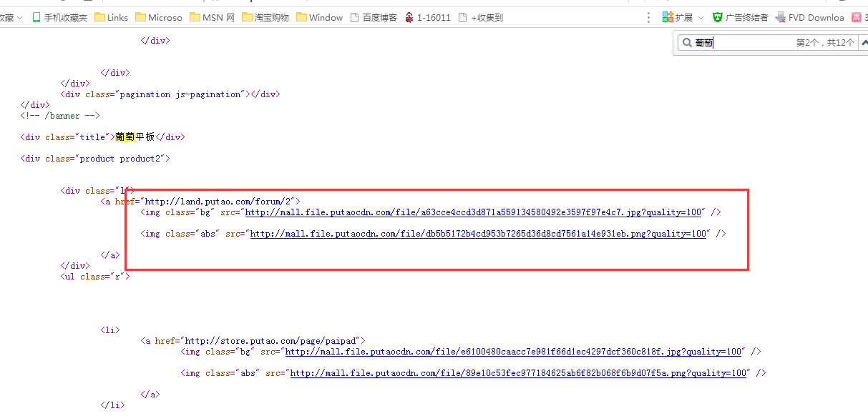Click the +收集到 bookmark
This screenshot has width=868, height=416.
[480, 17]
